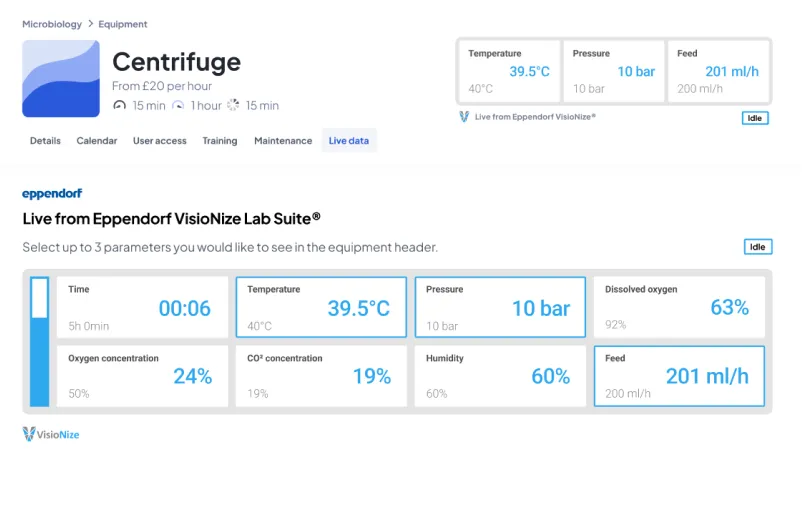Go to Microbiology in the breadcrumb
Image resolution: width=802 pixels, height=515 pixels.
52,24
